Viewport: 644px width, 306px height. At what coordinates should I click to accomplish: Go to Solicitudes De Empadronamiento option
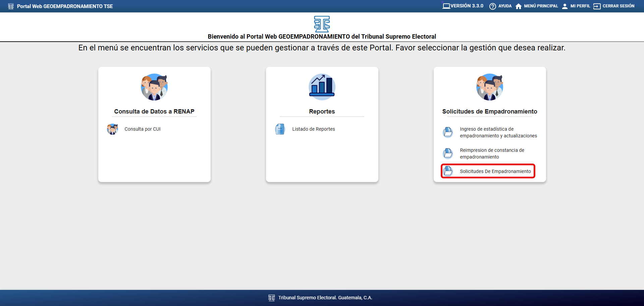point(495,171)
